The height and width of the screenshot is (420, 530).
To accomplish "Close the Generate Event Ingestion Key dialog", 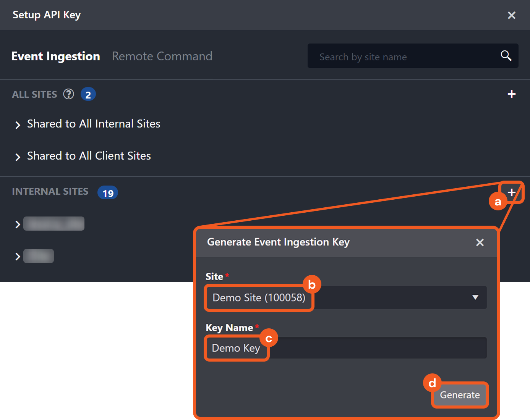I will pos(480,242).
